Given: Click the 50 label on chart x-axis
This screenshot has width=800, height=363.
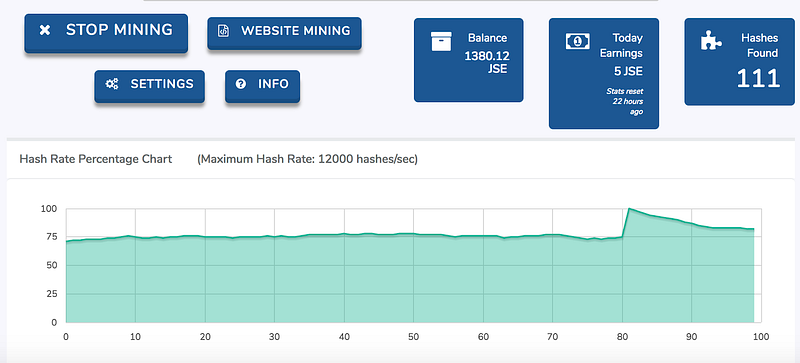Looking at the screenshot, I should tap(414, 337).
